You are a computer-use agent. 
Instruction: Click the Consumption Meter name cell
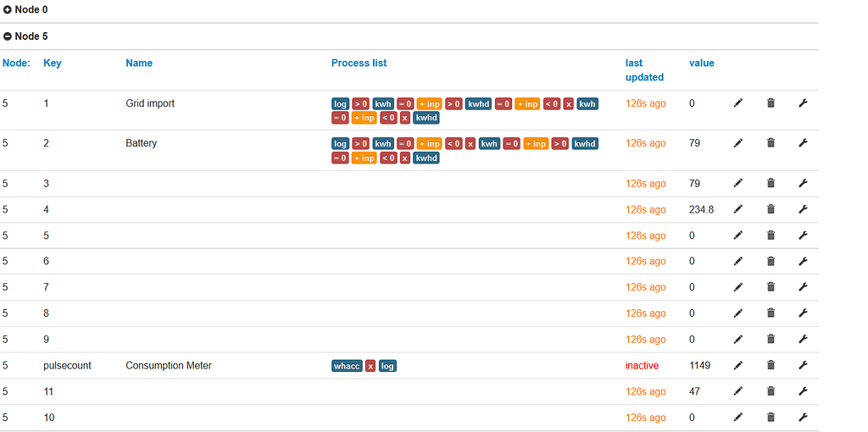tap(169, 365)
